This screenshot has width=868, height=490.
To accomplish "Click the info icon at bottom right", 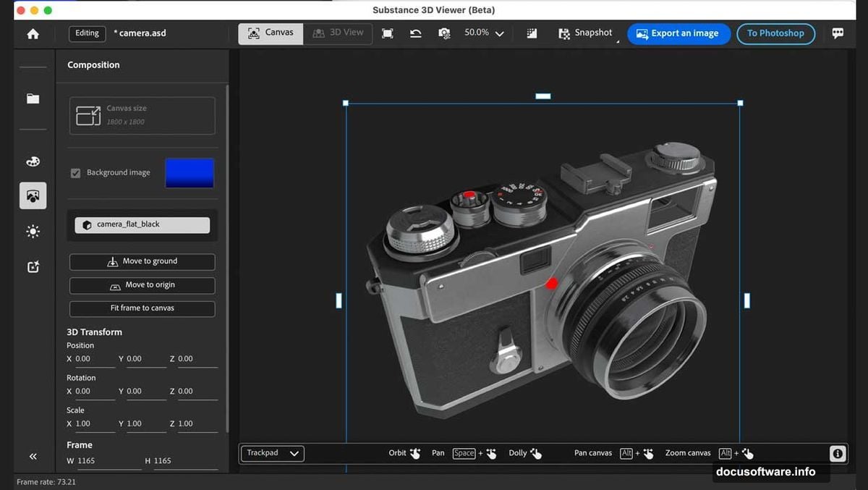I will (837, 454).
